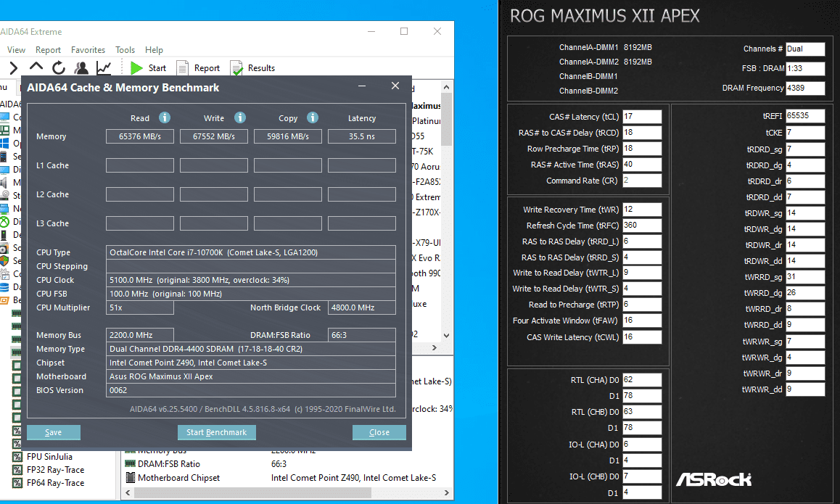Click the tREFI 65535 field
The height and width of the screenshot is (504, 840).
pyautogui.click(x=805, y=116)
